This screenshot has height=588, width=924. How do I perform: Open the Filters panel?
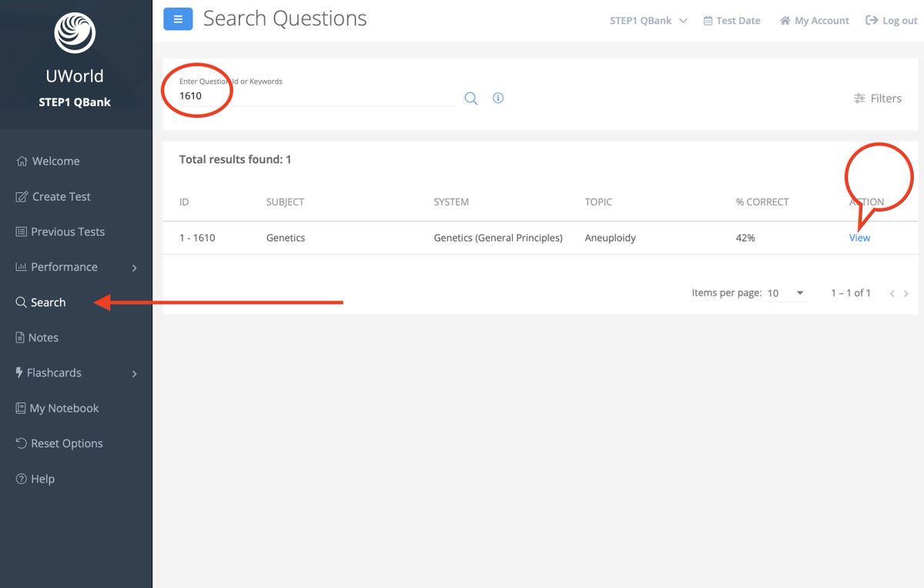click(x=878, y=98)
